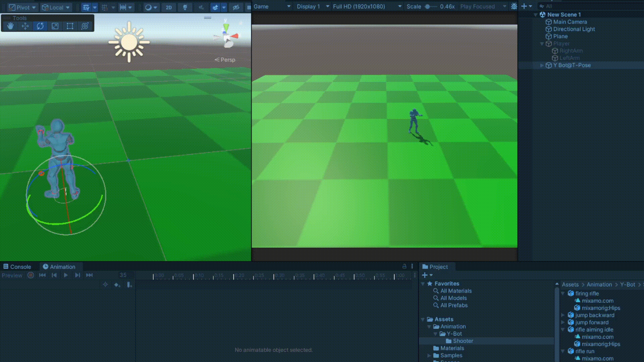Select the Rect transform tool
This screenshot has height=362, width=644.
[x=70, y=26]
